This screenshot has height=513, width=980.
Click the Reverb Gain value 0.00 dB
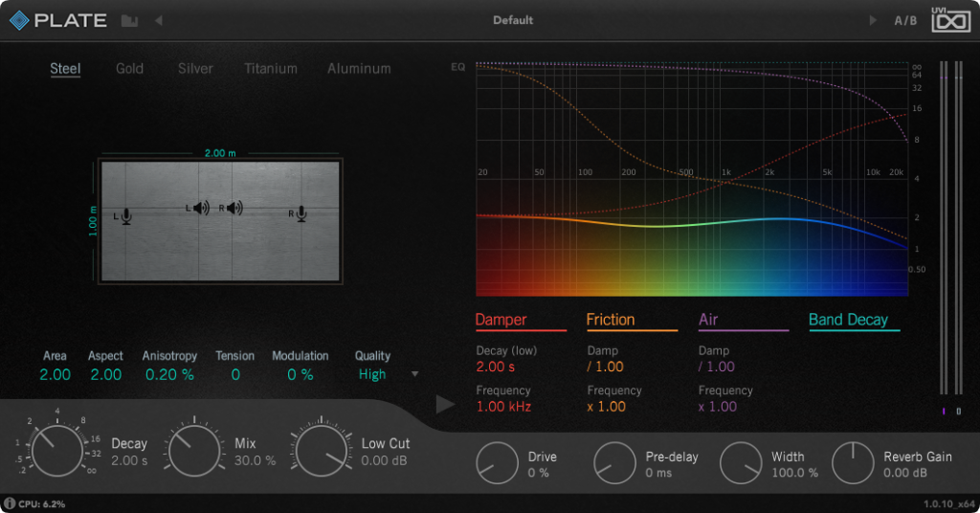pos(905,473)
